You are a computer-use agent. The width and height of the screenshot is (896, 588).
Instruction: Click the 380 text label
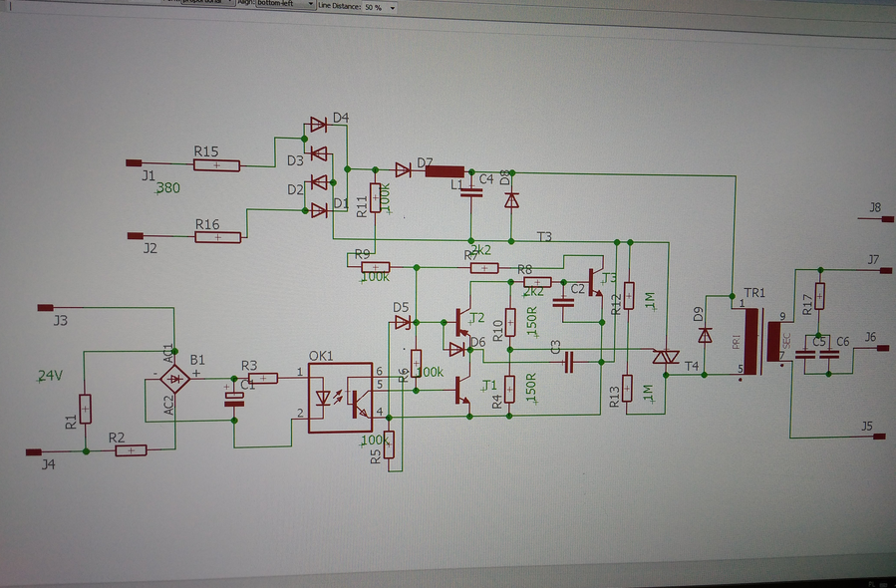(x=168, y=187)
